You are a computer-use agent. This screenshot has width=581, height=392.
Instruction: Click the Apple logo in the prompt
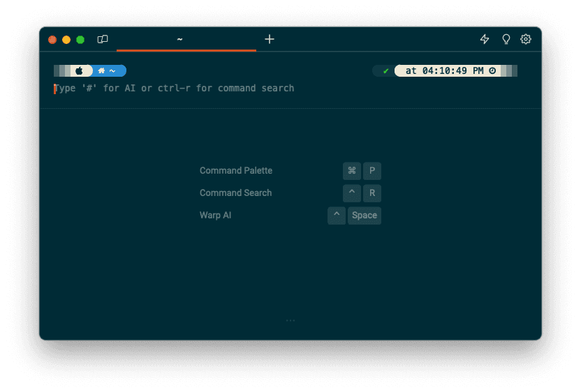(80, 70)
